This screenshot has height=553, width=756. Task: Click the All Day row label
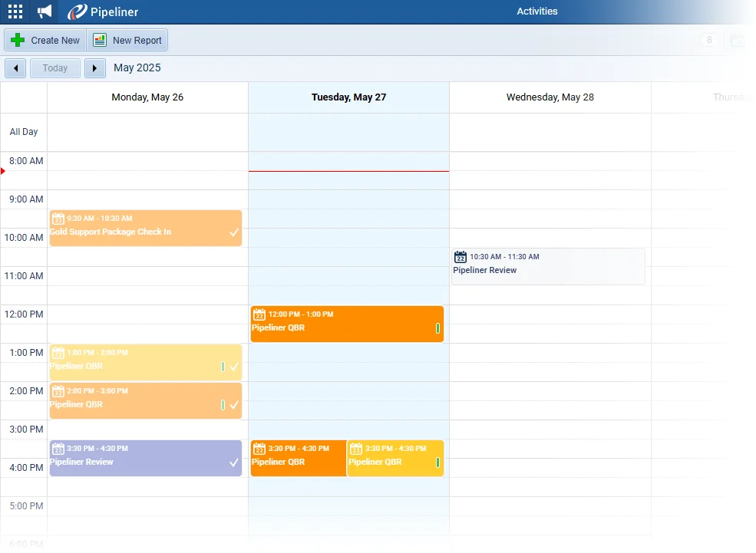point(24,132)
